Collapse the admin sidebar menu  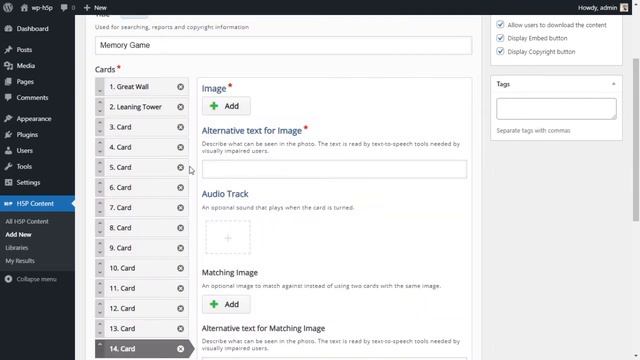31,279
